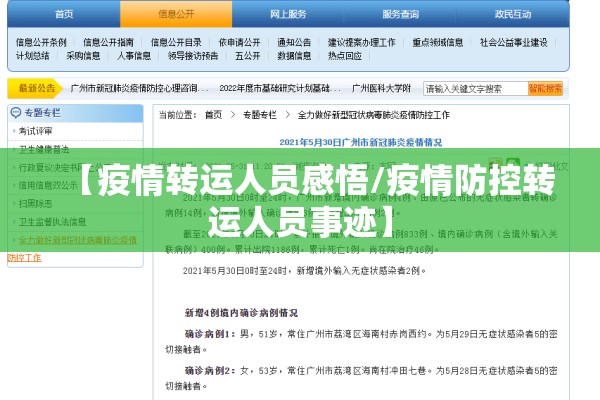Go to the 政民互动 tab

(x=513, y=14)
